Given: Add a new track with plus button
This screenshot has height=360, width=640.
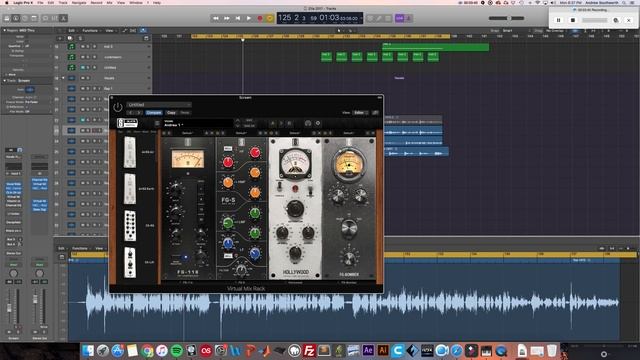Looking at the screenshot, I should pyautogui.click(x=60, y=38).
